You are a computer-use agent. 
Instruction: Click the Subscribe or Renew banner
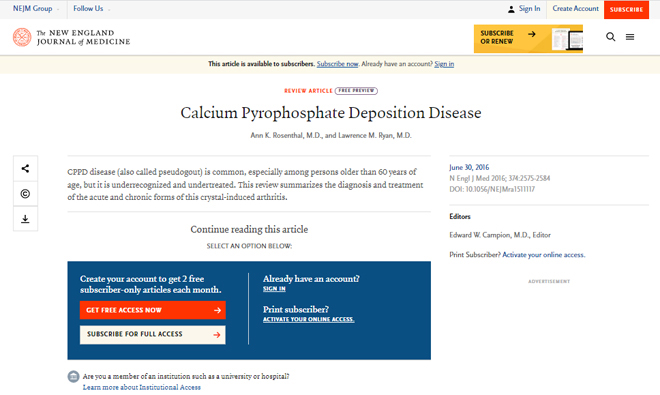coord(528,39)
